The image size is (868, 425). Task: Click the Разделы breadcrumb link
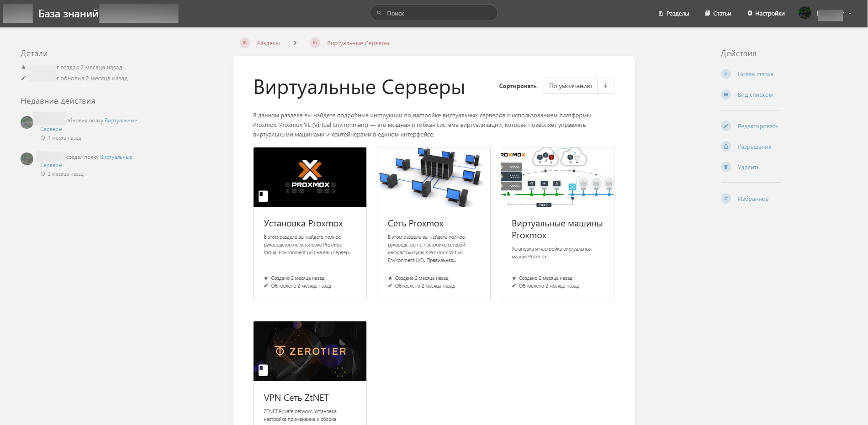(268, 43)
